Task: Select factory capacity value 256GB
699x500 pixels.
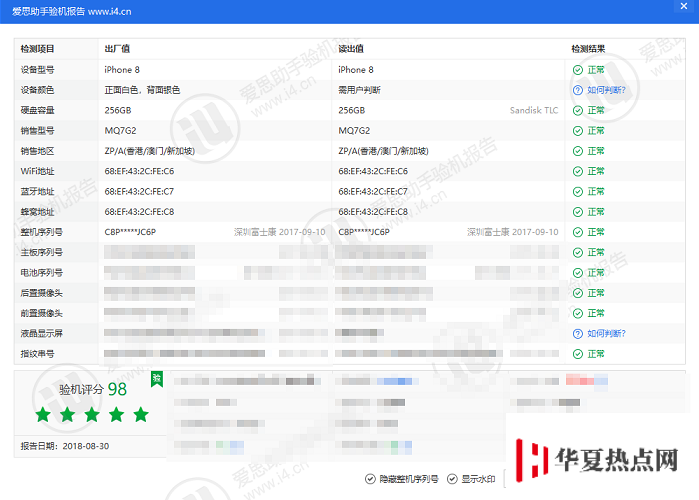Action: [x=118, y=110]
